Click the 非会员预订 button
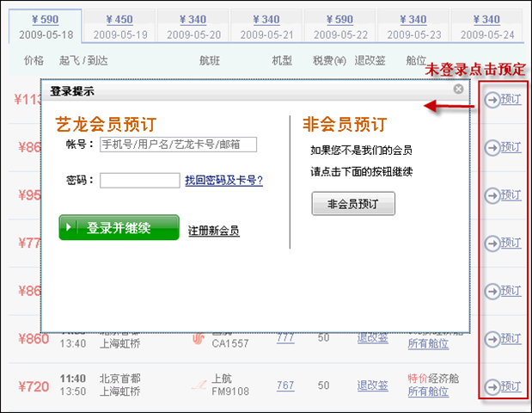 [353, 204]
